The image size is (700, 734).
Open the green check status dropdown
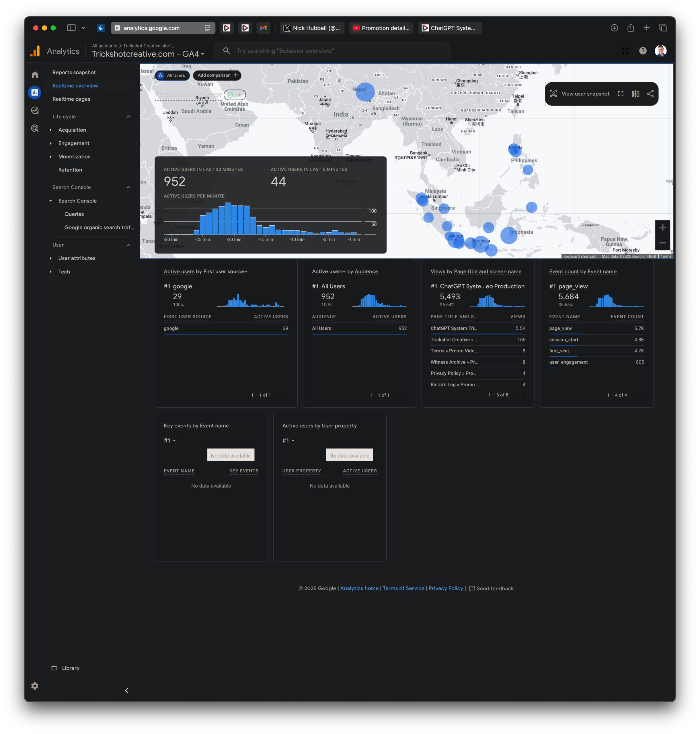point(235,95)
